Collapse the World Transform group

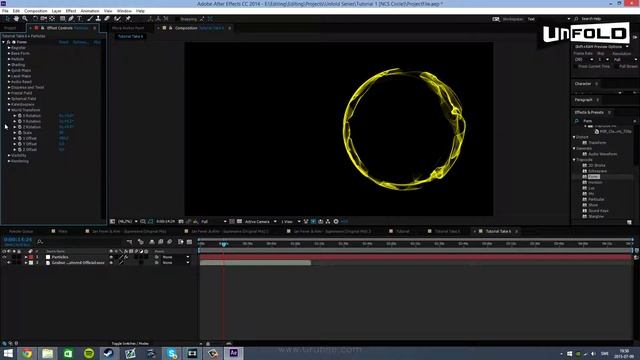tap(9, 110)
